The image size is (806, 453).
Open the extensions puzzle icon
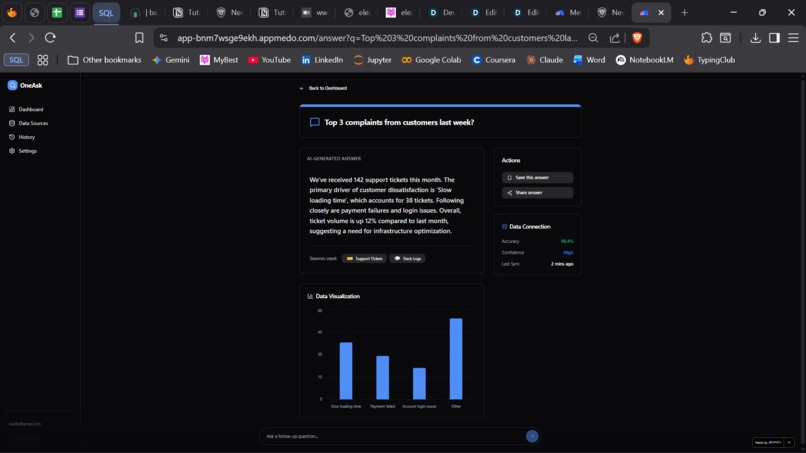pos(706,38)
